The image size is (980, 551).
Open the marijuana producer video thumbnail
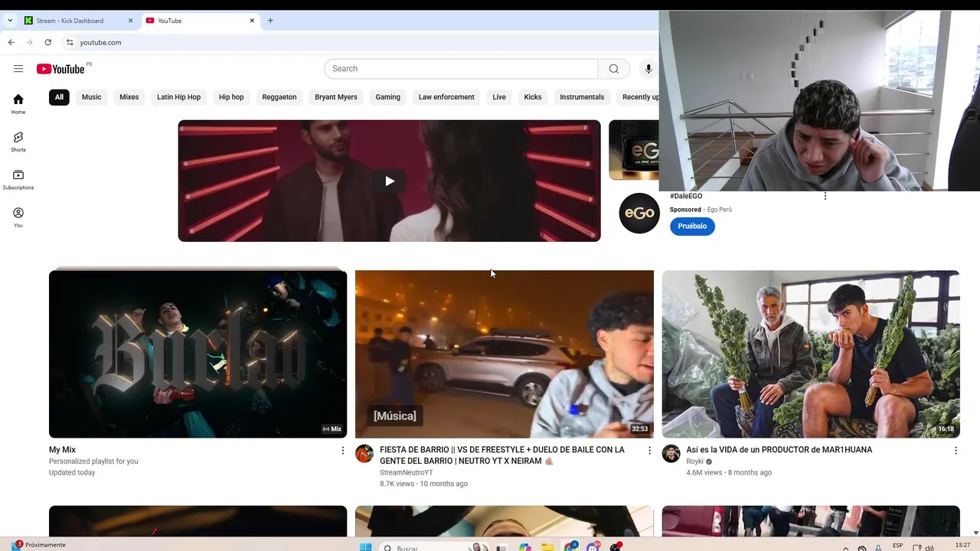click(x=811, y=354)
